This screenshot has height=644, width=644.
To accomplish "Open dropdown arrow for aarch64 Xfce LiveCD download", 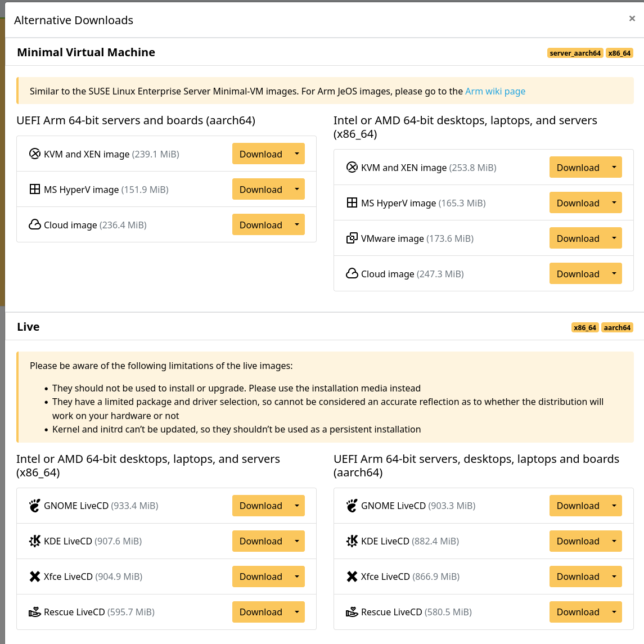I will [x=614, y=577].
